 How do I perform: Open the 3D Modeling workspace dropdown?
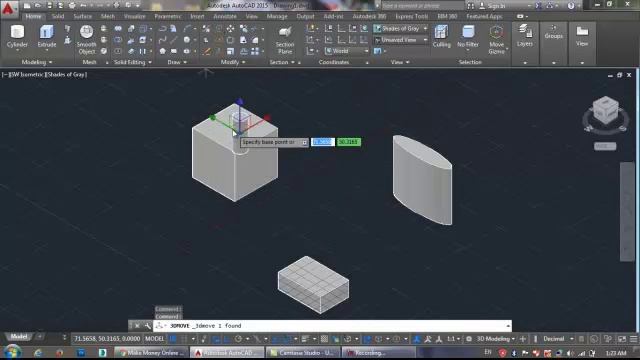[x=495, y=339]
